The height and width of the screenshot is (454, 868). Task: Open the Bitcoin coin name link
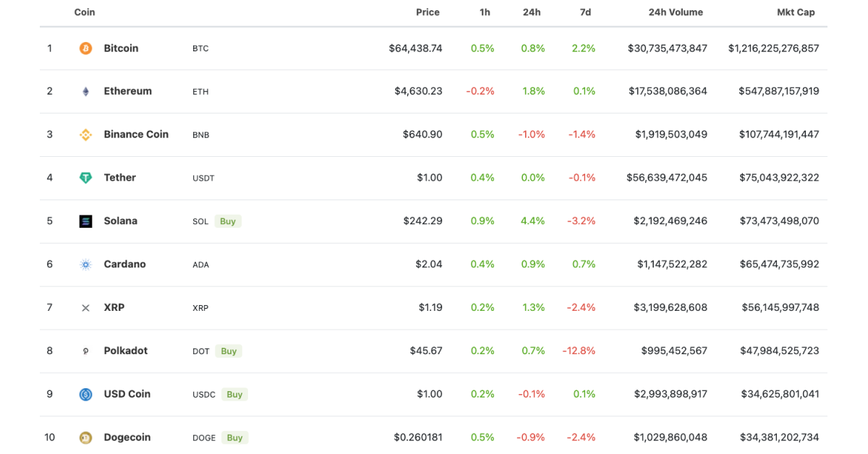(121, 48)
